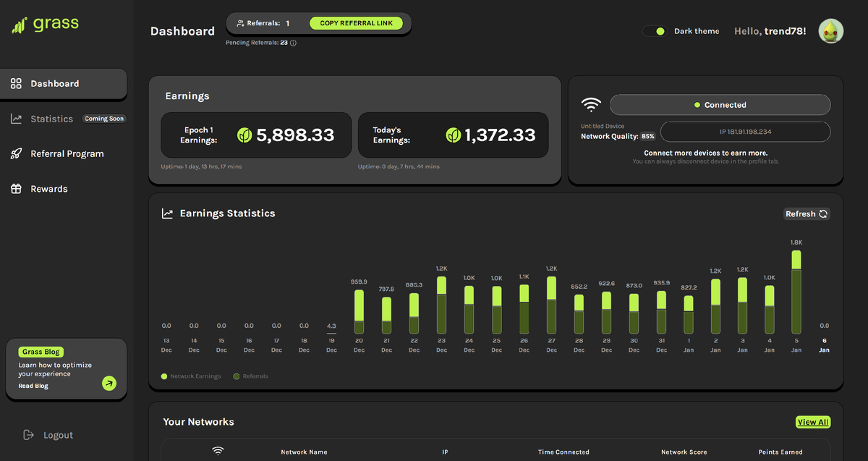Click the Earnings Statistics trend line icon
Screen dimensions: 868x461
167,213
